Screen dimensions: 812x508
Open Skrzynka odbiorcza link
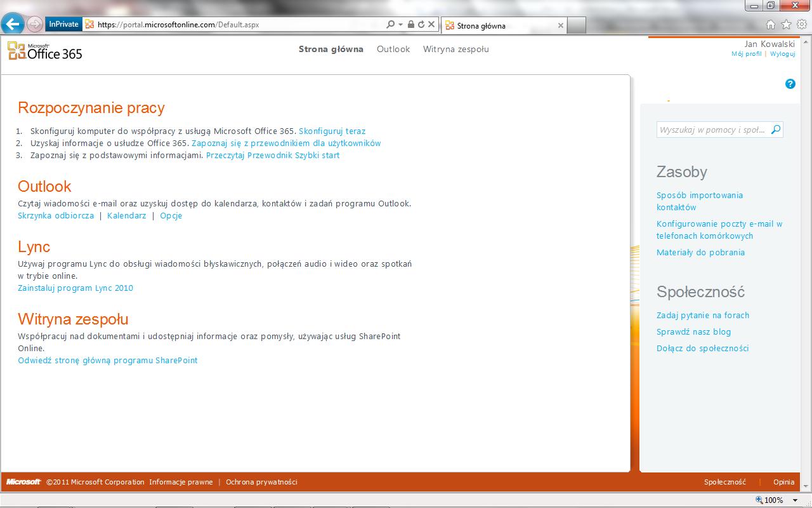pyautogui.click(x=56, y=216)
